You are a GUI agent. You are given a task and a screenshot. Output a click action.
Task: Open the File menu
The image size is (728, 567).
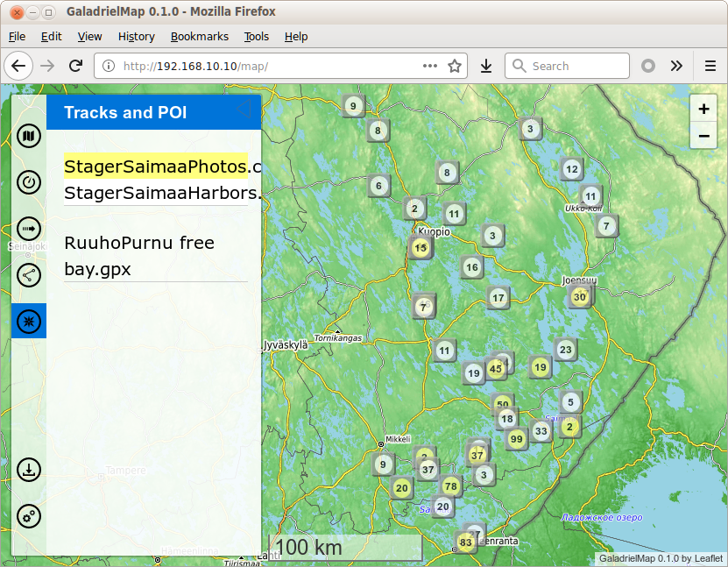click(x=18, y=36)
